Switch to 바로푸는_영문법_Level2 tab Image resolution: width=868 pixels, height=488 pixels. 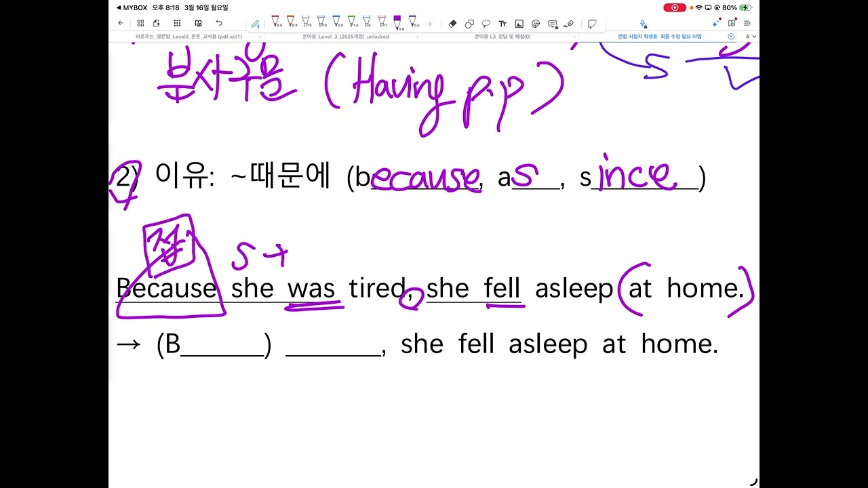(x=189, y=37)
